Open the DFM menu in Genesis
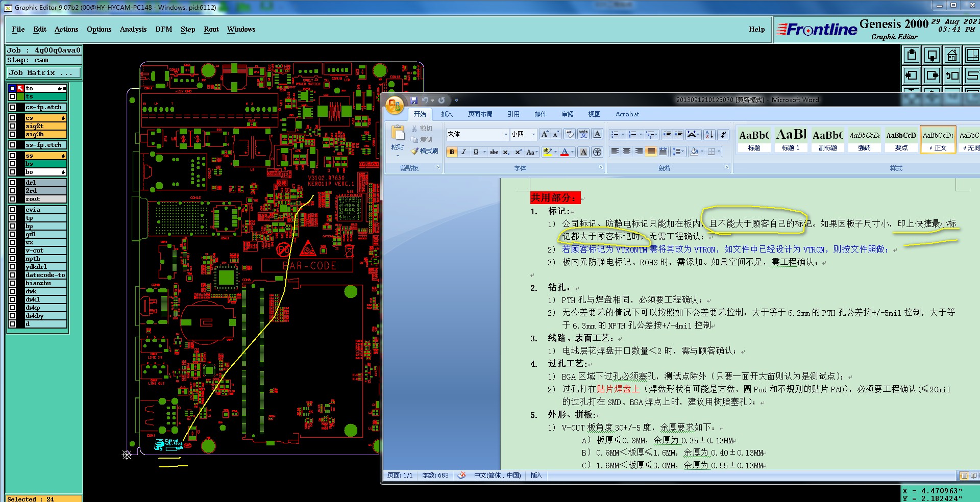This screenshot has width=980, height=502. (164, 30)
